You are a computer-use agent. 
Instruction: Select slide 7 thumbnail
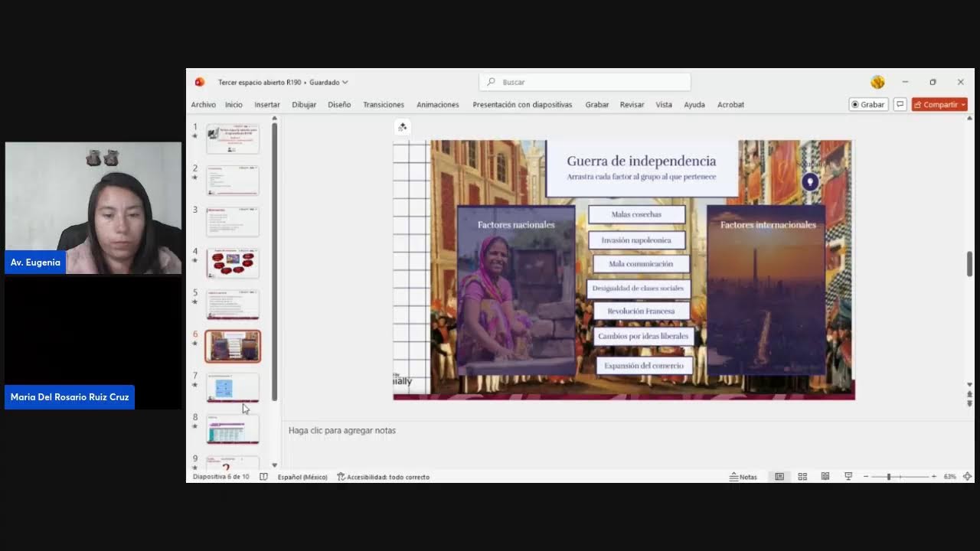click(233, 387)
